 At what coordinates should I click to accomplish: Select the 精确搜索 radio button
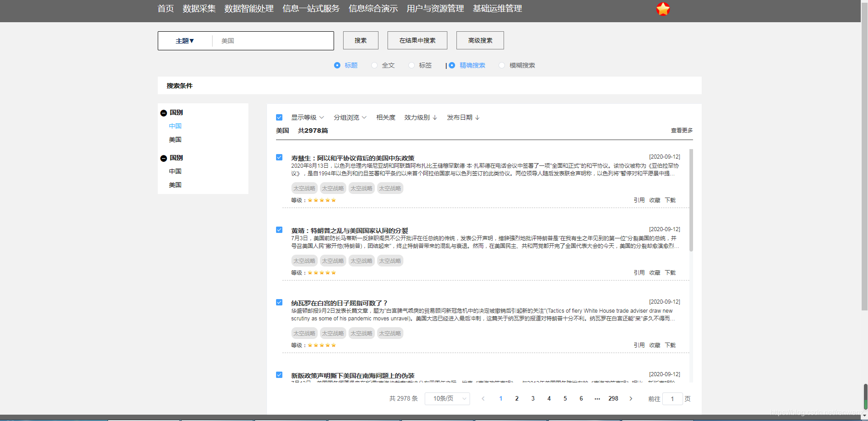click(452, 65)
